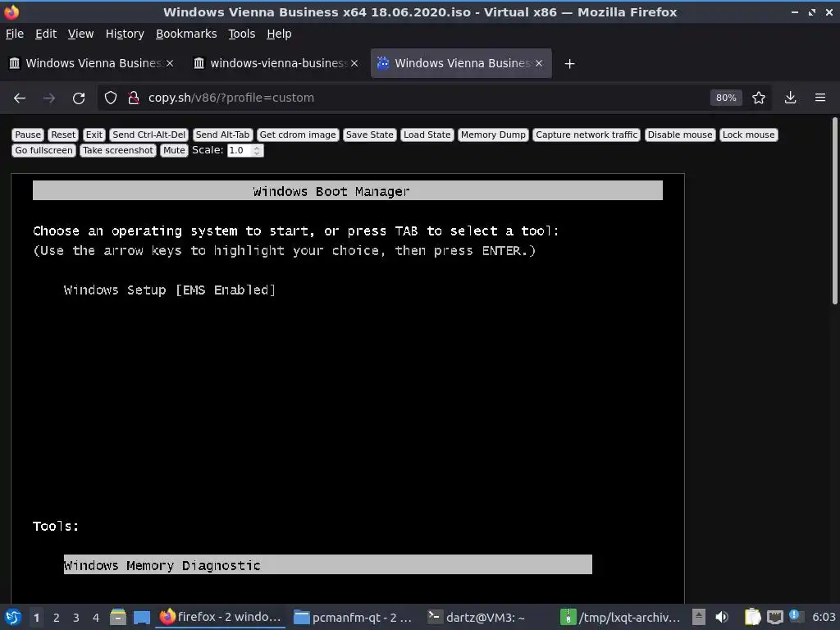Switch to virtual desktop 2
The width and height of the screenshot is (840, 630).
[x=57, y=618]
